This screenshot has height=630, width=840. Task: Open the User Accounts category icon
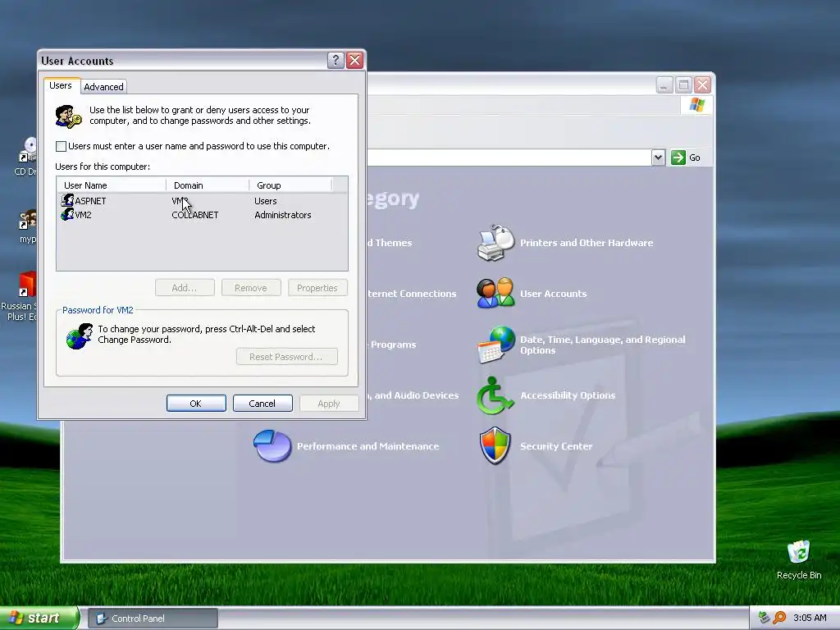click(495, 293)
